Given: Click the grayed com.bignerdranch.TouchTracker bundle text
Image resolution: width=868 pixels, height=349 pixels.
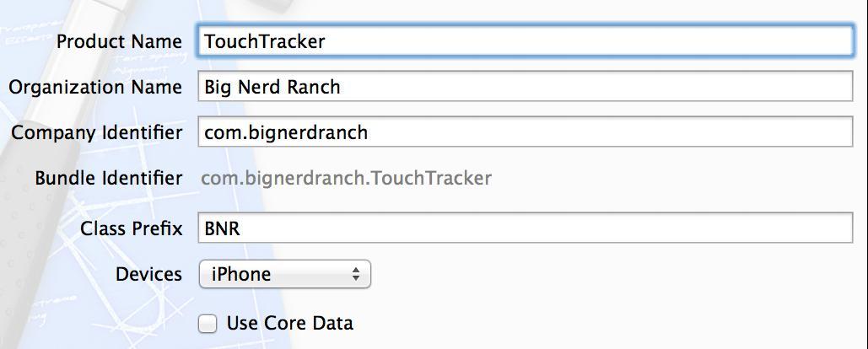Looking at the screenshot, I should [x=346, y=178].
